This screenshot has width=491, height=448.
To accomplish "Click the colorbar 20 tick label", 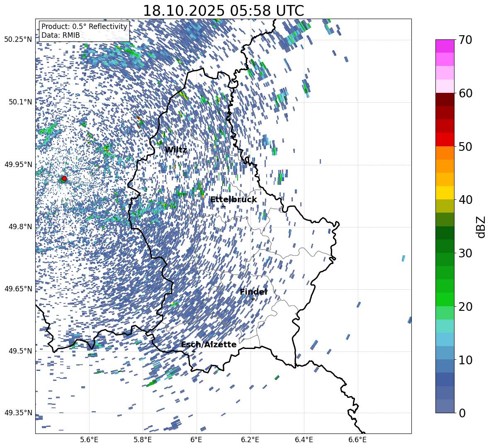I will (465, 306).
